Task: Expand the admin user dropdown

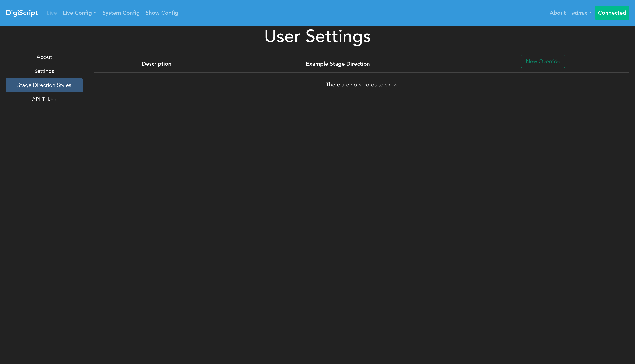Action: click(x=580, y=13)
